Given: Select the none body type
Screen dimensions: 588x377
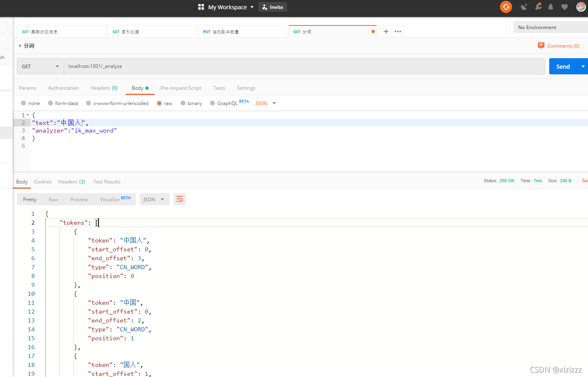Looking at the screenshot, I should point(23,103).
